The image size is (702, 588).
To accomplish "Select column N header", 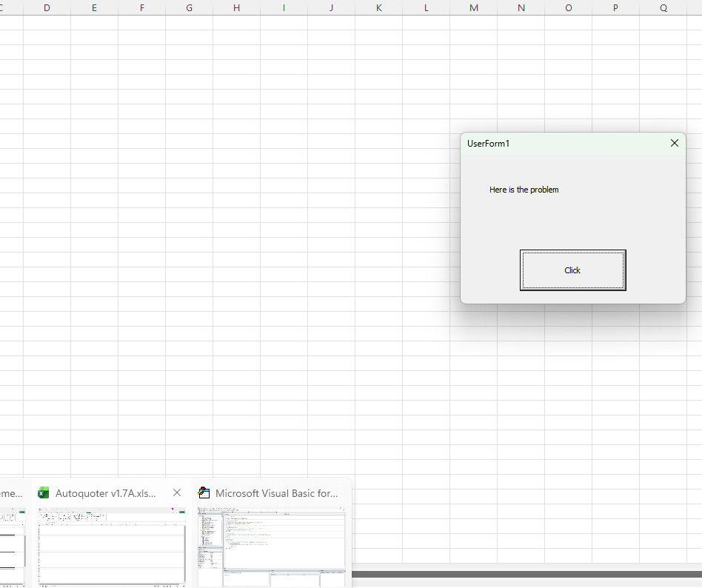I will coord(521,7).
